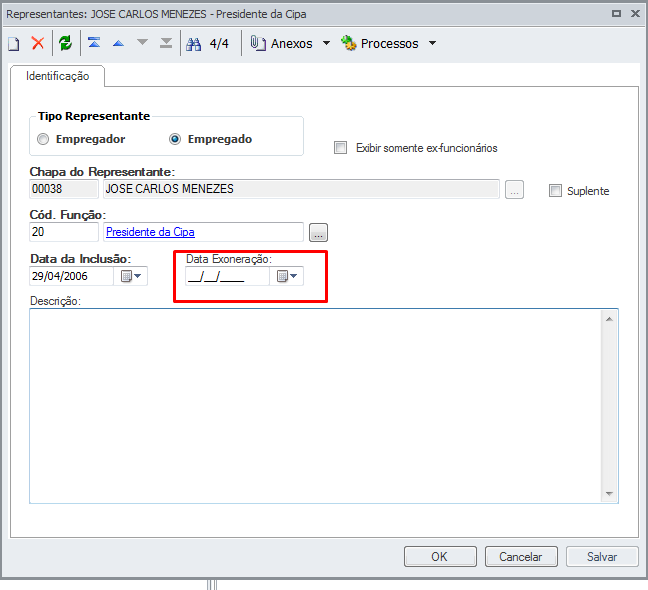Create a new record with the blank page icon
This screenshot has width=648, height=590.
14,43
